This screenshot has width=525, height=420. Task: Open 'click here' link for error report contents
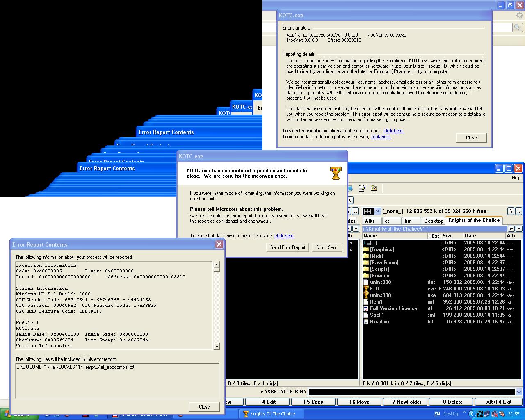click(284, 236)
